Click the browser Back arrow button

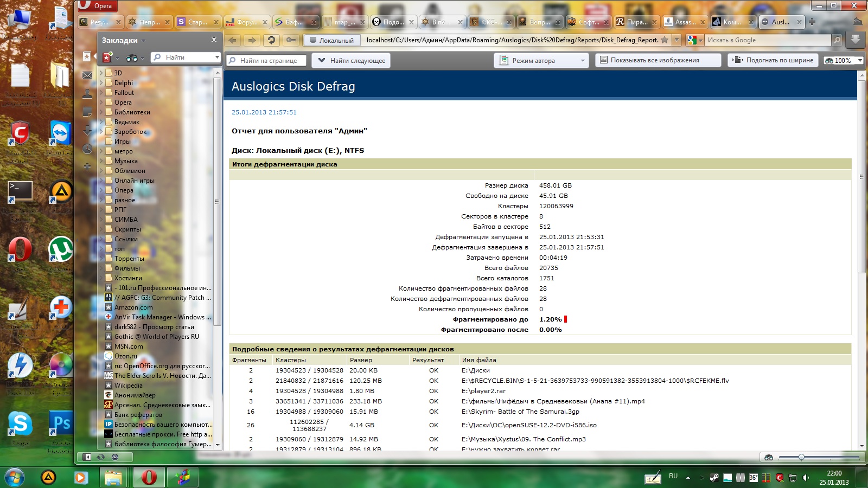pos(233,40)
